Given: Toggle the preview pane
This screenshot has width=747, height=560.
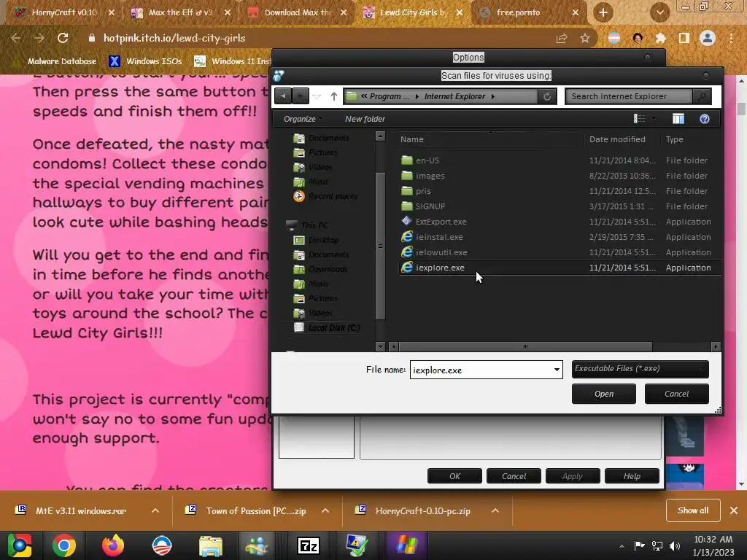Looking at the screenshot, I should [x=678, y=119].
